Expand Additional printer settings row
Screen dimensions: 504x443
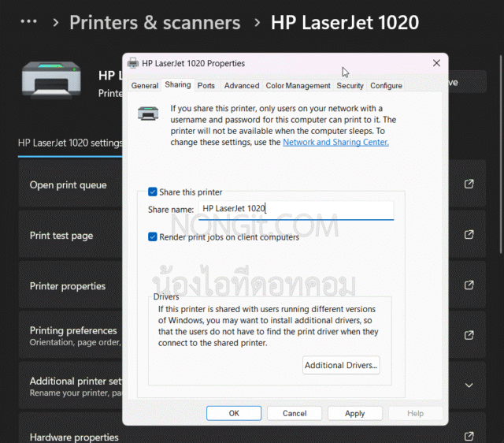pos(70,385)
